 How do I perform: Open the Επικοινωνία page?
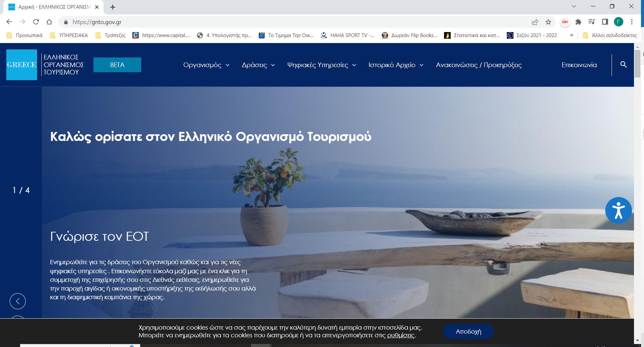pyautogui.click(x=579, y=65)
